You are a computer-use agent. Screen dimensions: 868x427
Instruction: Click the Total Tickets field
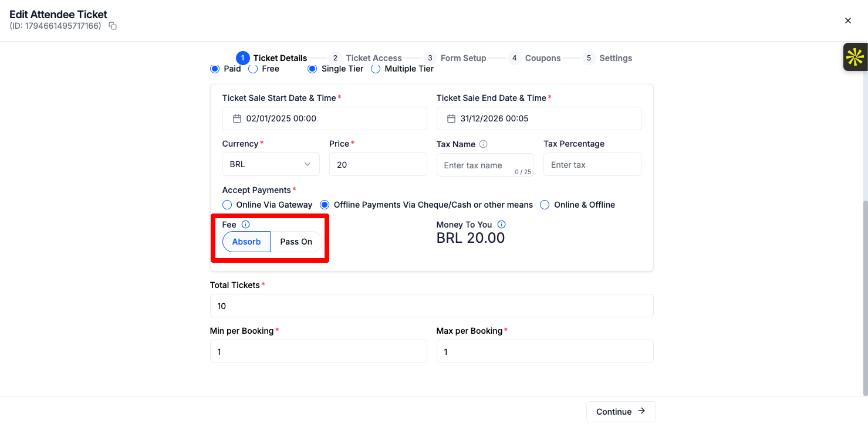point(432,306)
